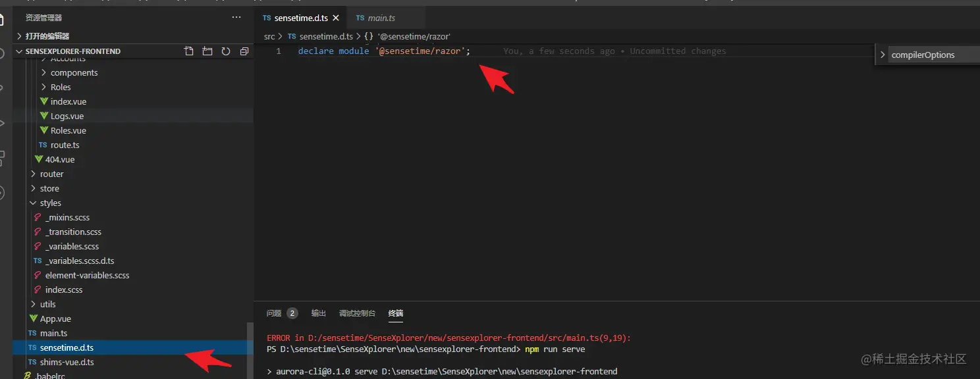Image resolution: width=980 pixels, height=379 pixels.
Task: Open index.scss file
Action: 133,290
